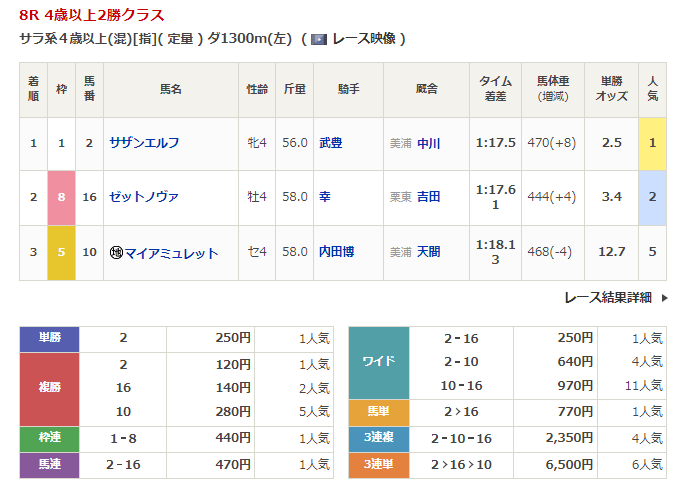The image size is (686, 487).
Task: Open trainer page for 天間
Action: tap(429, 253)
